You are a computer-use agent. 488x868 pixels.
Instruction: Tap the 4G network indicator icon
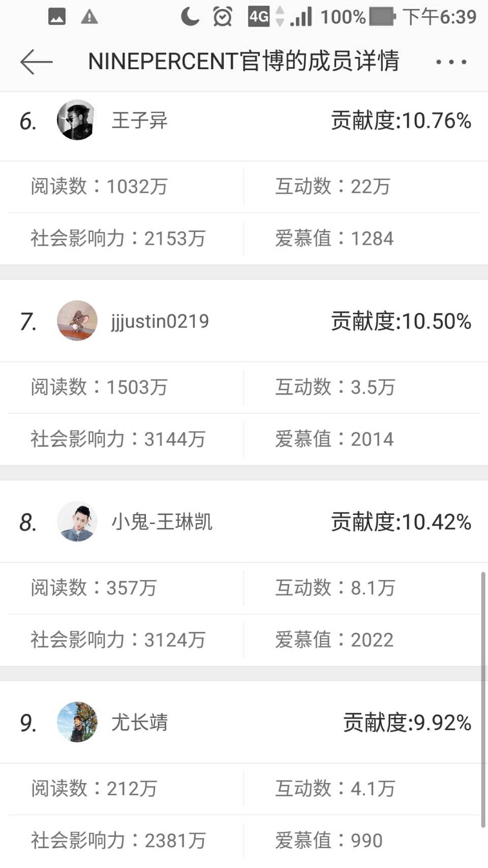[259, 17]
